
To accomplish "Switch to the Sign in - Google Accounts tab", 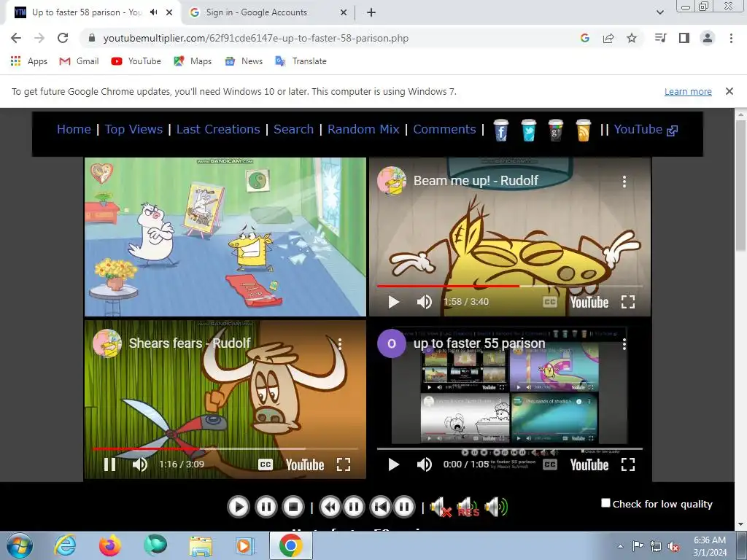I will [268, 12].
